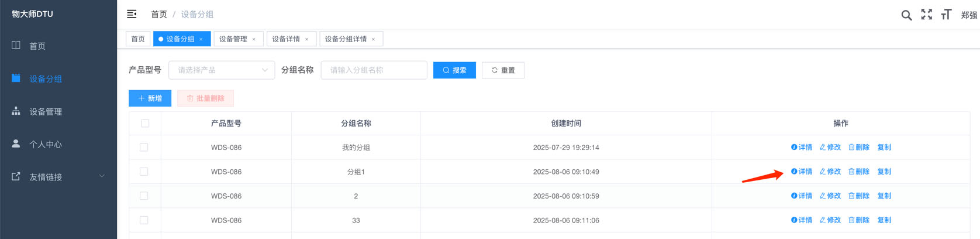The image size is (980, 239).
Task: Open 详情 for the 分组1 row
Action: pyautogui.click(x=802, y=172)
